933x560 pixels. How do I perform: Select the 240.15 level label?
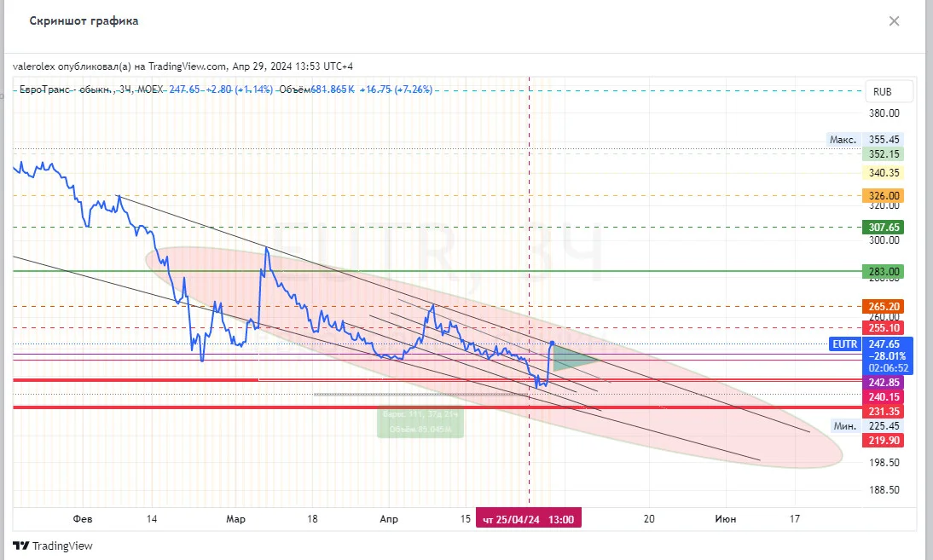coord(884,397)
